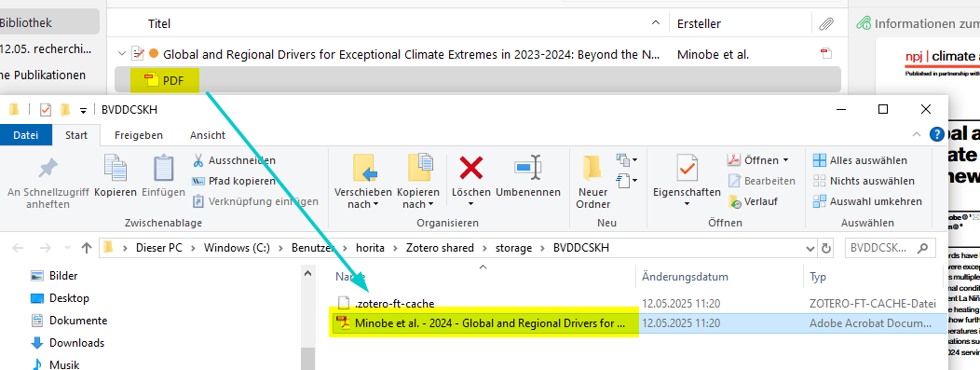Viewport: 980px width, 370px height.
Task: Click Auswahl umkehren option
Action: (x=867, y=202)
